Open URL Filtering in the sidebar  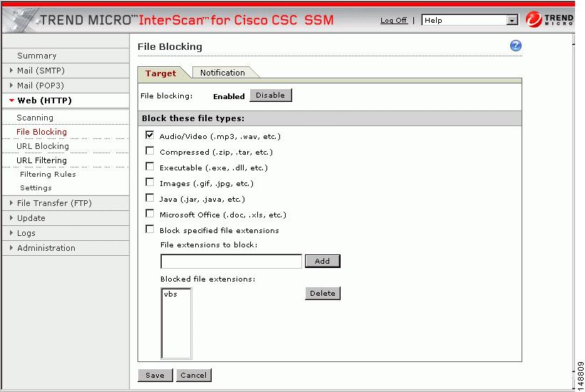tap(42, 160)
